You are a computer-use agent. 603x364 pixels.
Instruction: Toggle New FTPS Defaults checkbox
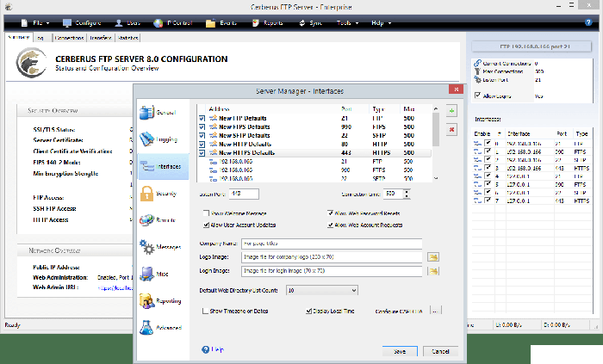pos(202,127)
